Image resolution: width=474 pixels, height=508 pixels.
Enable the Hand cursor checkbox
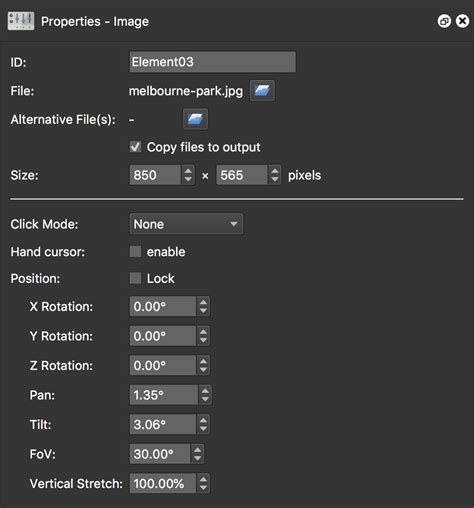point(135,252)
